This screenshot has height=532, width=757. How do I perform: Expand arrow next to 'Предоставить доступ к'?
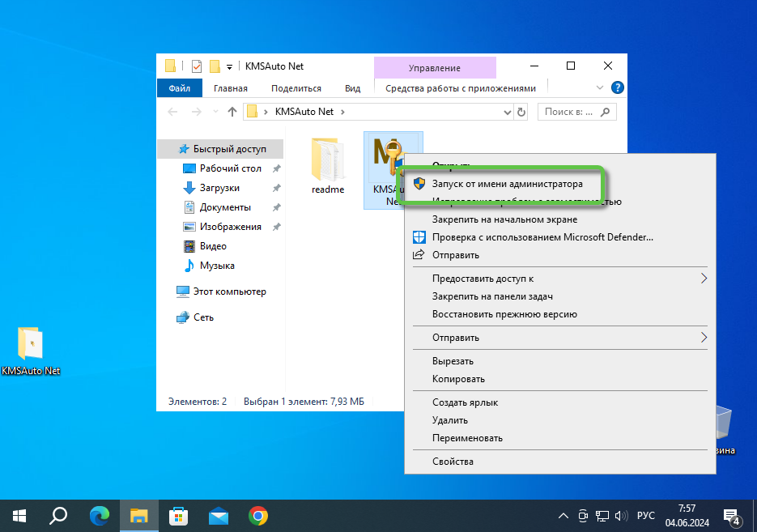pos(704,279)
